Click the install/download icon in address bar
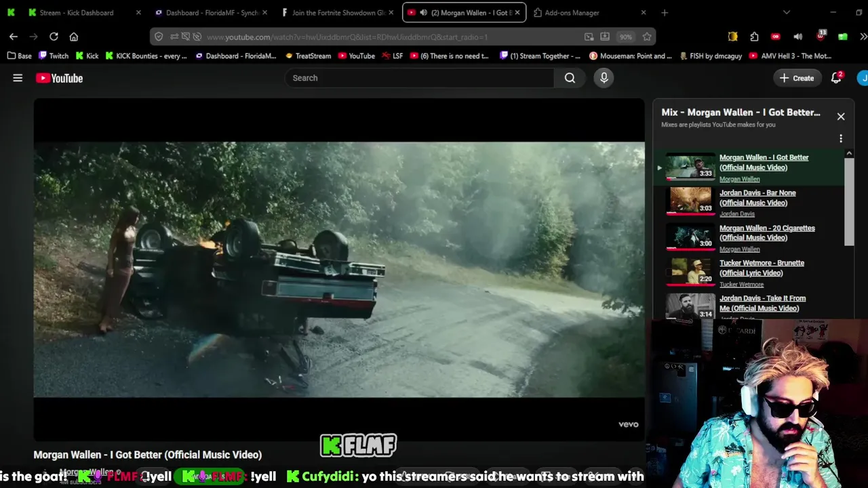This screenshot has width=868, height=488. click(605, 37)
